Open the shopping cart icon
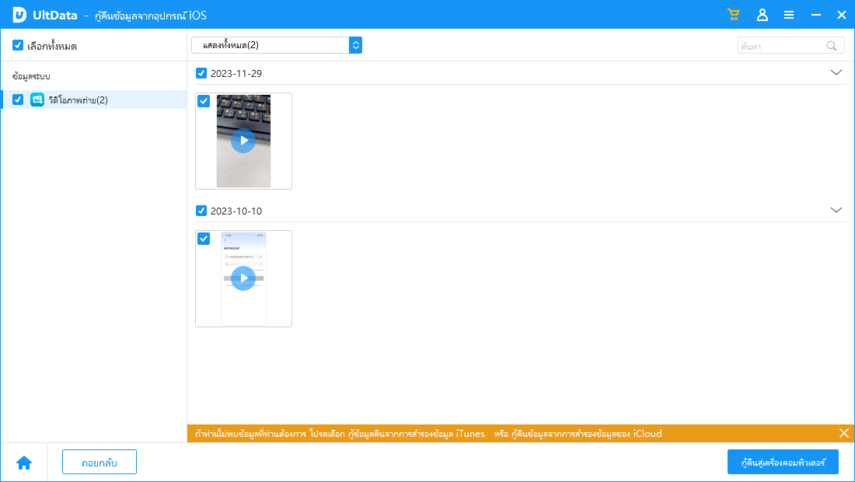This screenshot has width=855, height=482. coord(733,15)
